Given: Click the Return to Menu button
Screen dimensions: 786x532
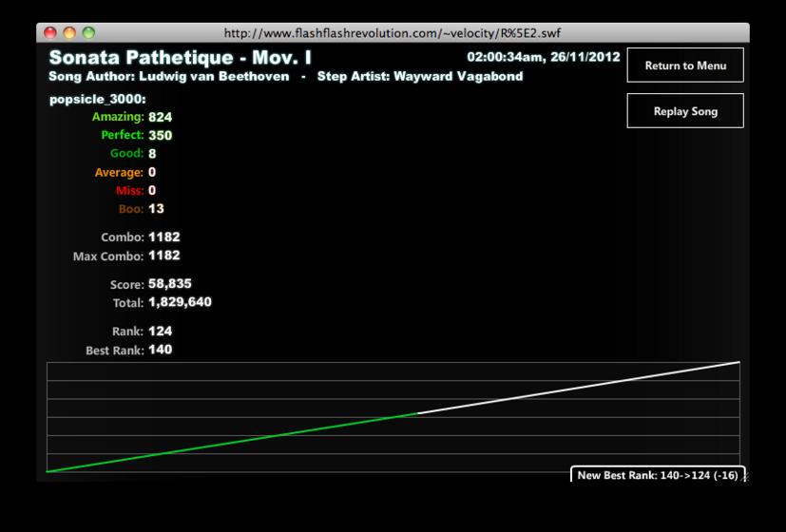Looking at the screenshot, I should [685, 66].
